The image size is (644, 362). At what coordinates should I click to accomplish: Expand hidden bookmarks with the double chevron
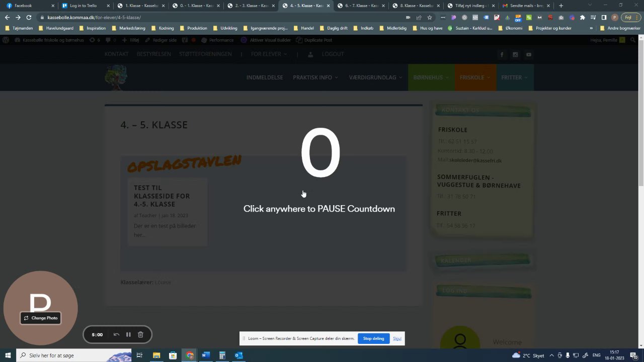click(591, 28)
